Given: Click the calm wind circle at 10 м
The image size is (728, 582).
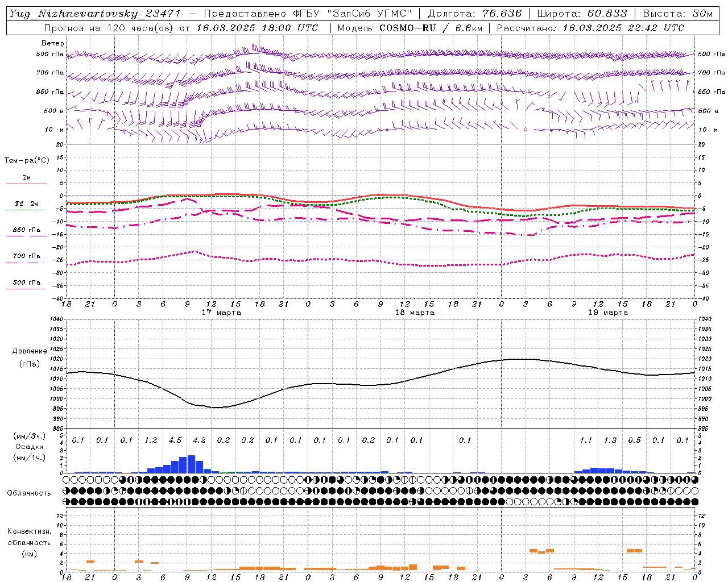Looking at the screenshot, I should 526,130.
